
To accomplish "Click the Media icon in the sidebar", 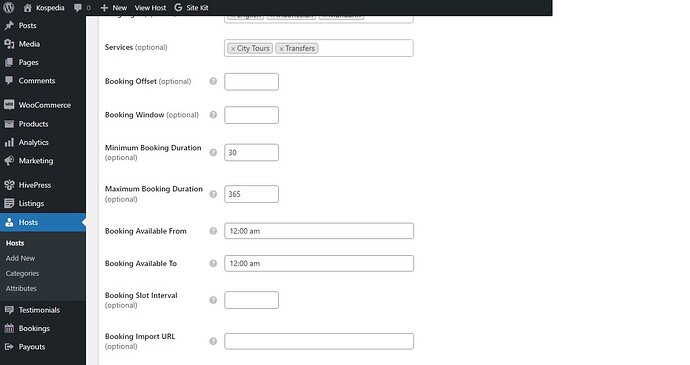I will click(9, 44).
